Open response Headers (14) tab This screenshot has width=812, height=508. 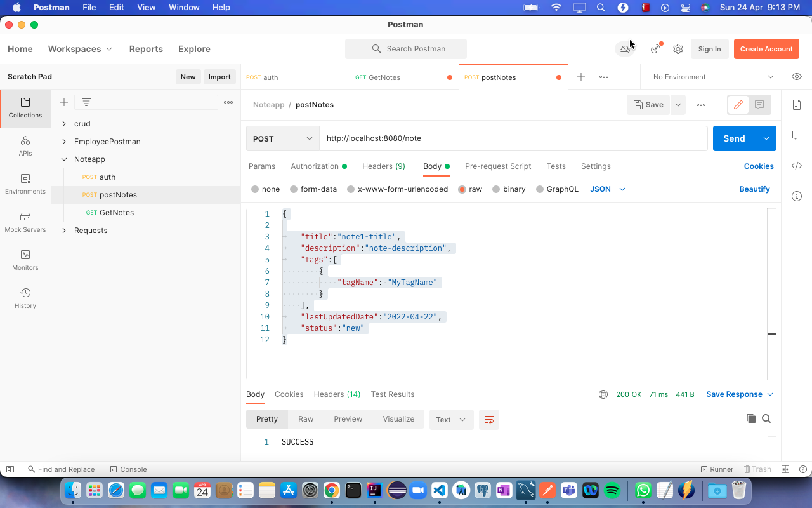337,394
